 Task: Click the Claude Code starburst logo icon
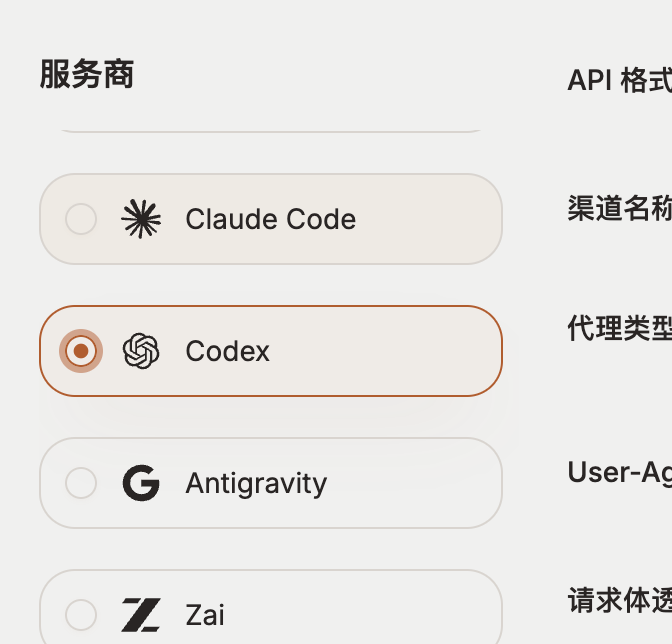point(141,219)
